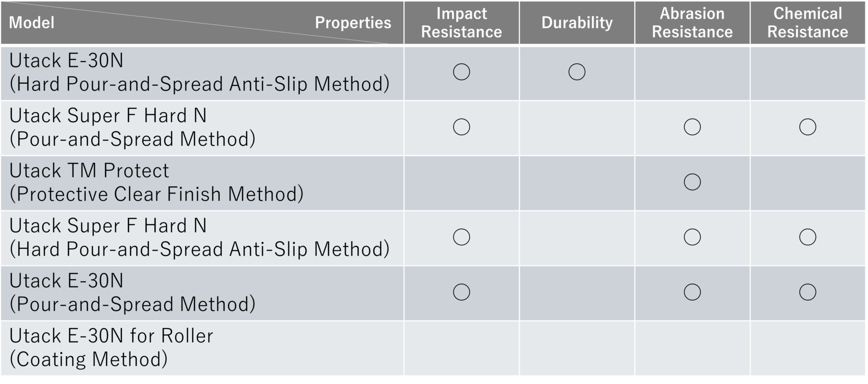Click the Coating Method text
This screenshot has width=868, height=384.
89,360
